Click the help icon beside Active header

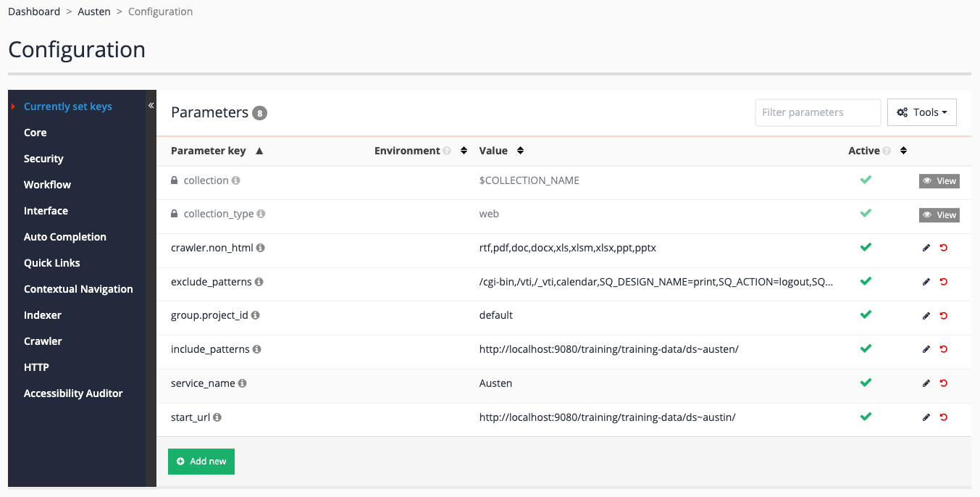(x=887, y=151)
